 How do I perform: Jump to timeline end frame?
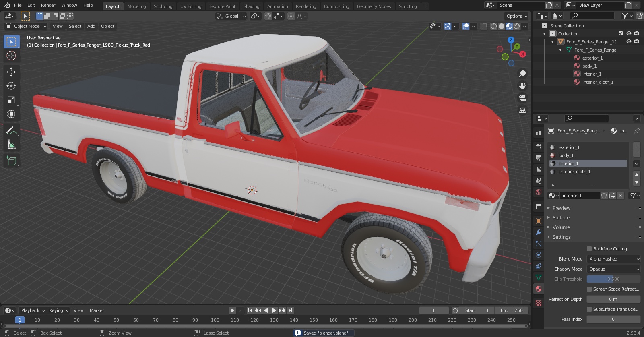[290, 310]
